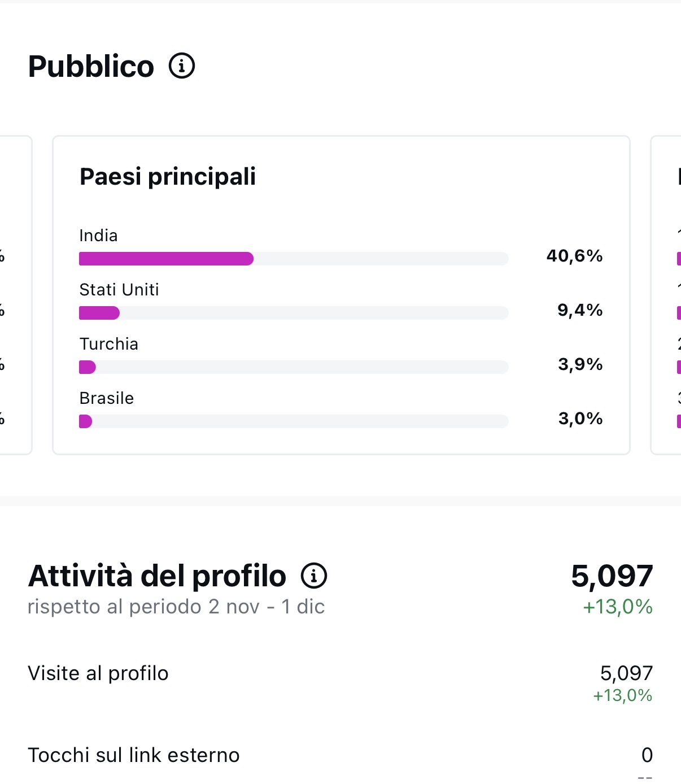Select the India progress bar
Screen dimensions: 681x784
[x=293, y=259]
